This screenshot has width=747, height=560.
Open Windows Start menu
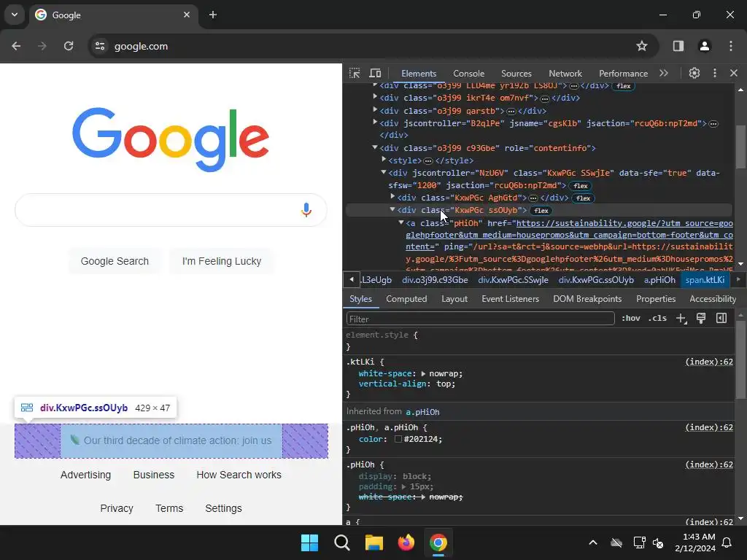point(309,542)
